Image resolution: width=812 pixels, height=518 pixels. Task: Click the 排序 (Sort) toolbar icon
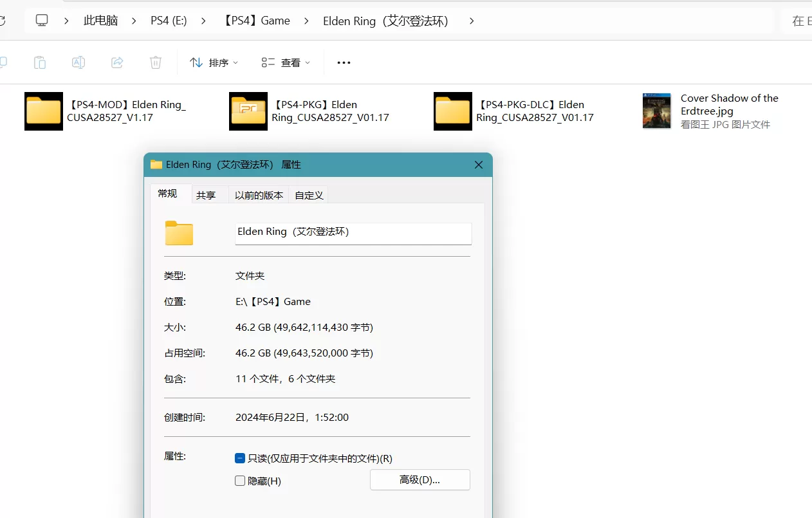point(213,62)
